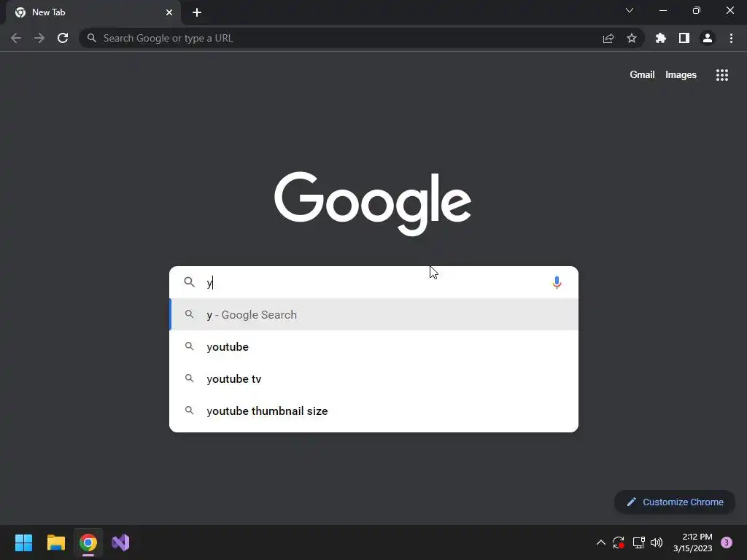747x560 pixels.
Task: Open the tab search dropdown arrow
Action: pyautogui.click(x=630, y=10)
